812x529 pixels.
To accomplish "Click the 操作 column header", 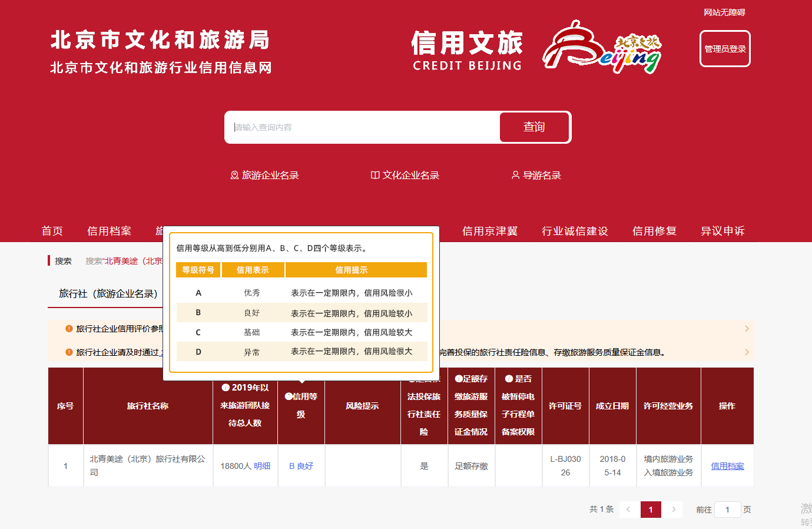I will [727, 406].
